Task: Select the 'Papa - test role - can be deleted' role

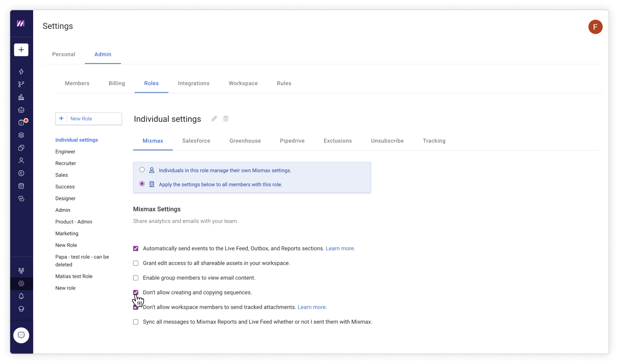Action: coord(82,261)
